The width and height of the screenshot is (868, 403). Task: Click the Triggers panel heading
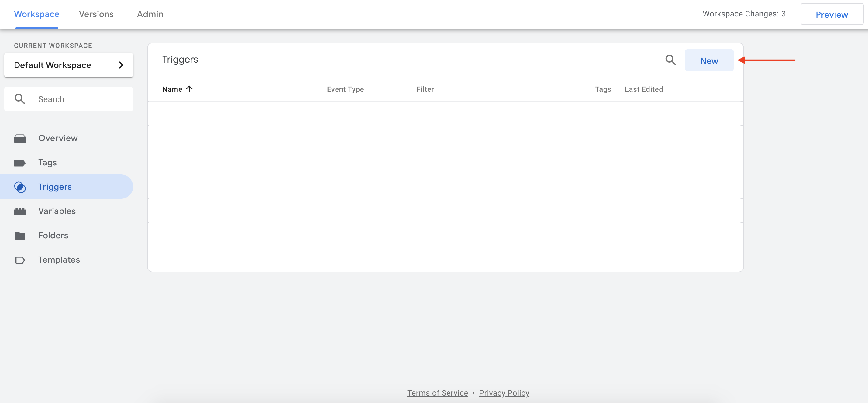(180, 60)
